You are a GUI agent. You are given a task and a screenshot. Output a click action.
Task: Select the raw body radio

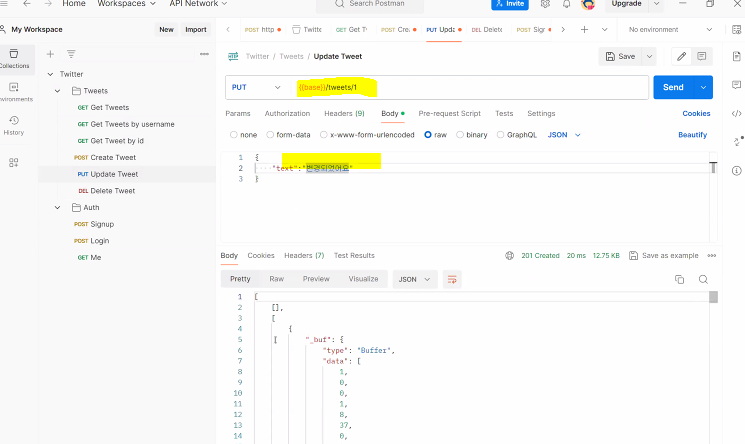point(428,135)
